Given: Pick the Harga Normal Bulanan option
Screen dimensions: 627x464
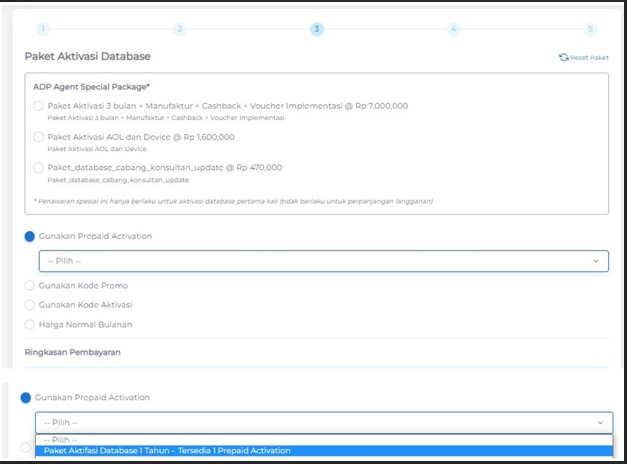Looking at the screenshot, I should (29, 324).
